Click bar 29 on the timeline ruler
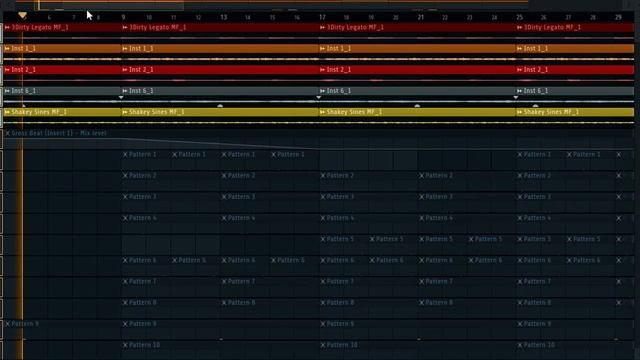This screenshot has width=640, height=360. pos(618,17)
